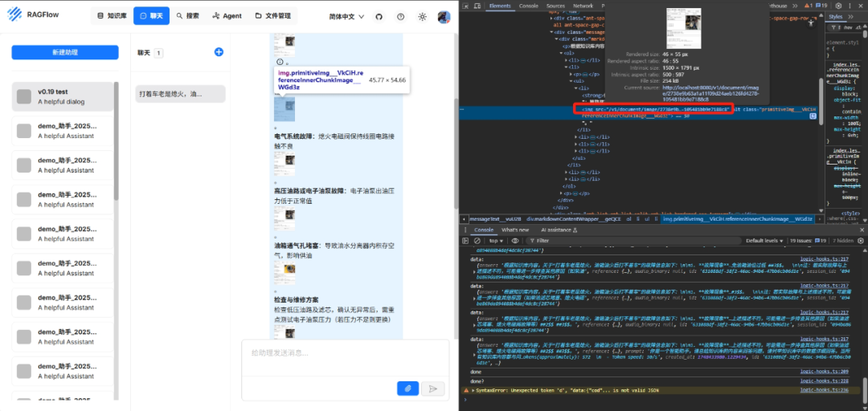Open the console drawer kebab menu

tap(465, 230)
